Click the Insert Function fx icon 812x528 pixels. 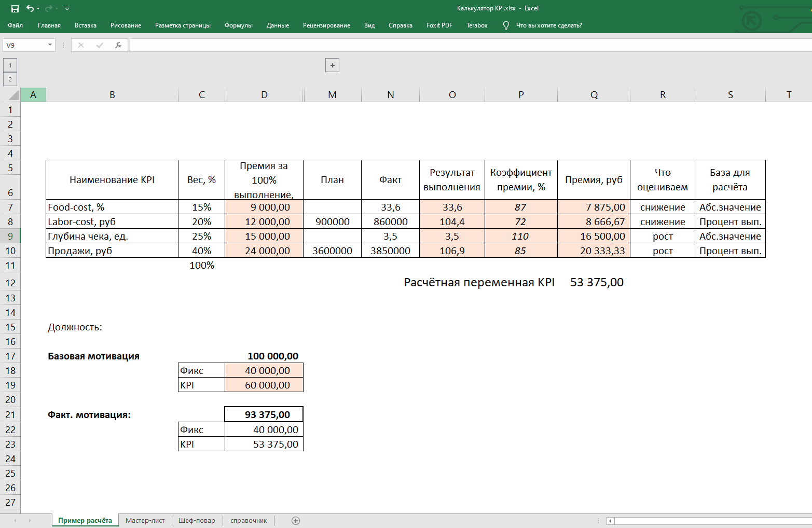point(118,45)
